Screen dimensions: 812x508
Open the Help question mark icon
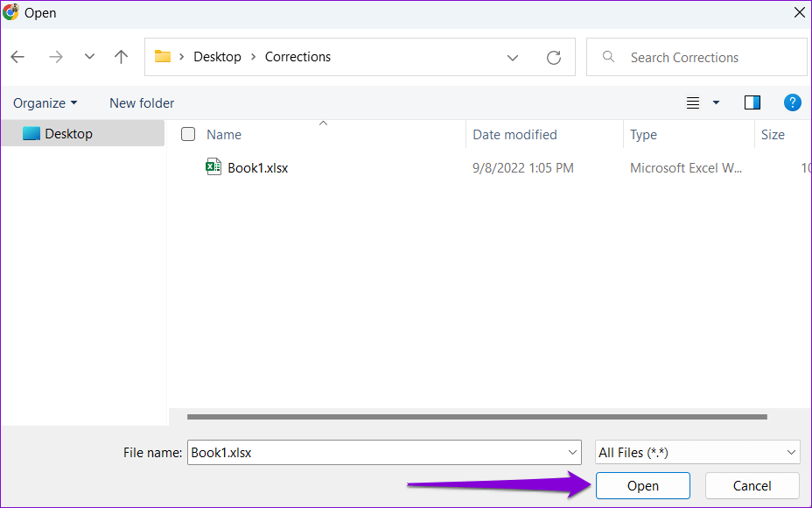792,102
